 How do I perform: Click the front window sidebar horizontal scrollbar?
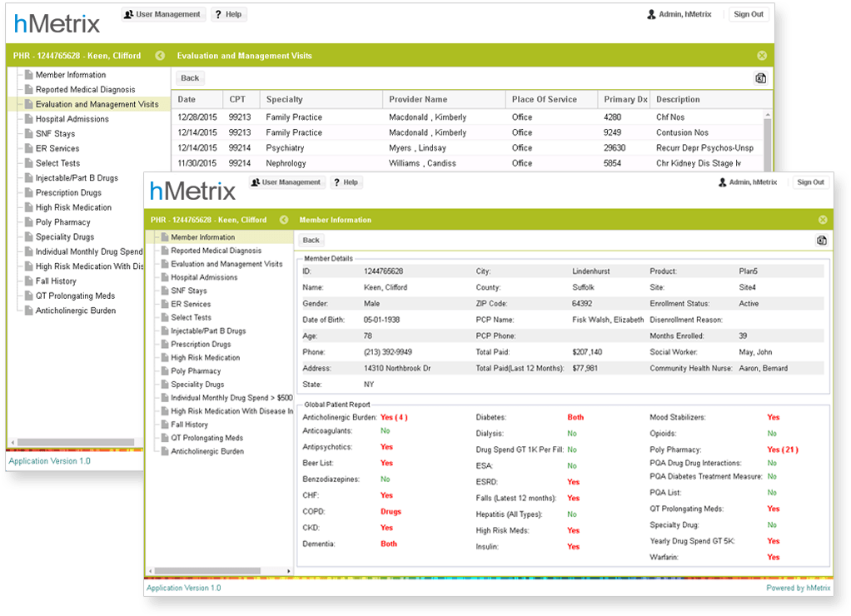[207, 571]
